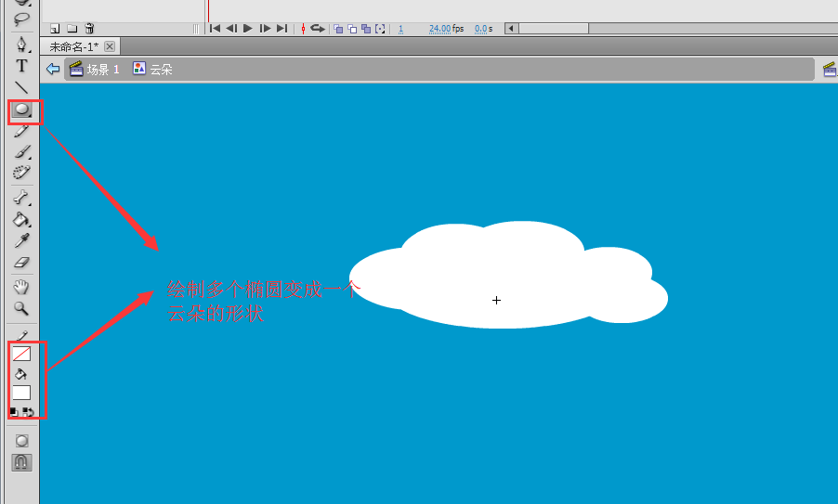Select the Pencil tool
The width and height of the screenshot is (838, 504).
click(x=21, y=131)
